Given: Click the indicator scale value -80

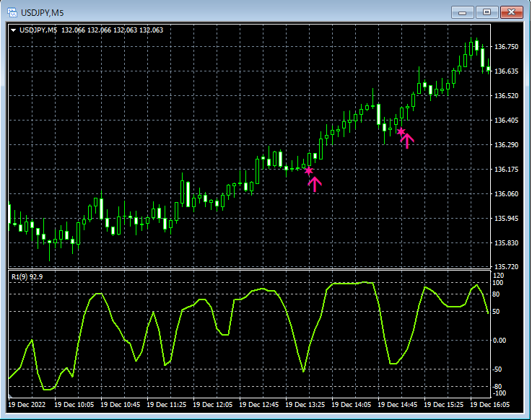Looking at the screenshot, I should coord(497,386).
